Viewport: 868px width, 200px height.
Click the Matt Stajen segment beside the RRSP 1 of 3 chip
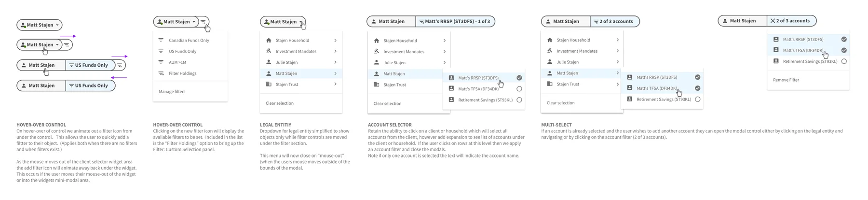(391, 21)
